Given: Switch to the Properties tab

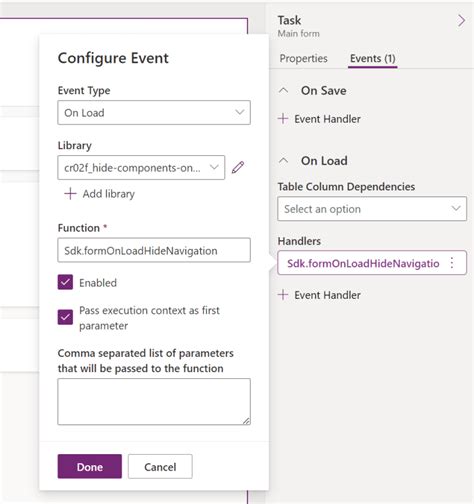Looking at the screenshot, I should coord(304,58).
